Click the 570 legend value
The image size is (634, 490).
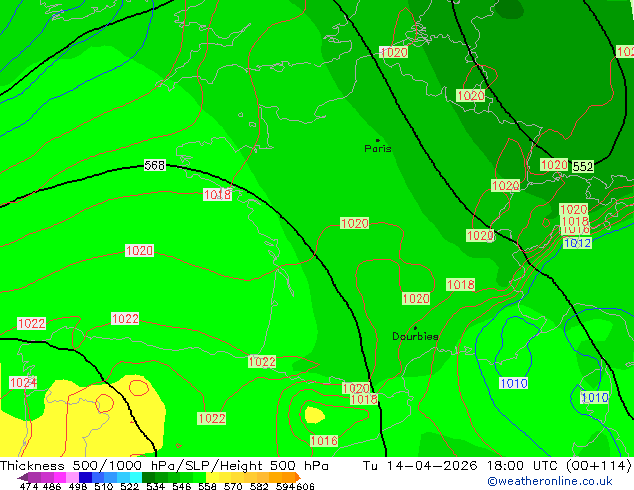(x=233, y=486)
